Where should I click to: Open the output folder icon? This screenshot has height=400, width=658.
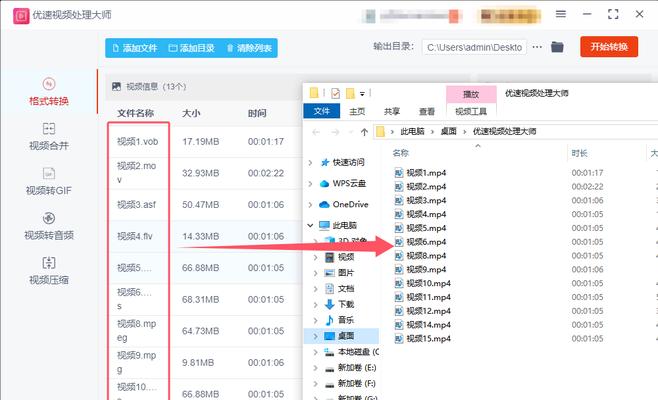pos(557,47)
